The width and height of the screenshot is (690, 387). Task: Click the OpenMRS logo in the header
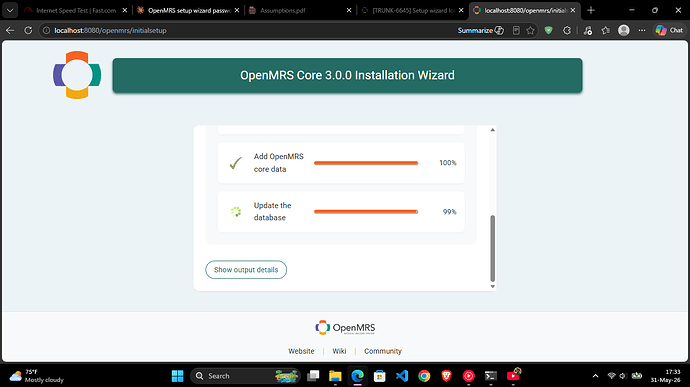click(x=77, y=75)
